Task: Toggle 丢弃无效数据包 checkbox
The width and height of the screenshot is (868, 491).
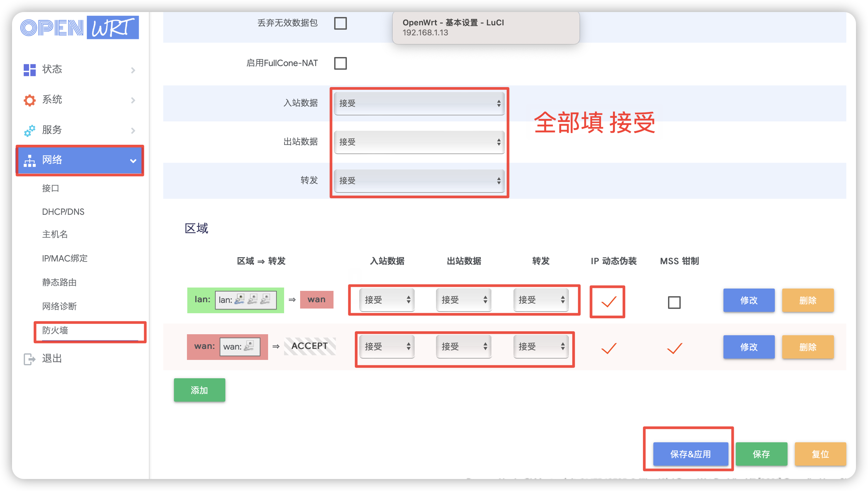Action: coord(340,23)
